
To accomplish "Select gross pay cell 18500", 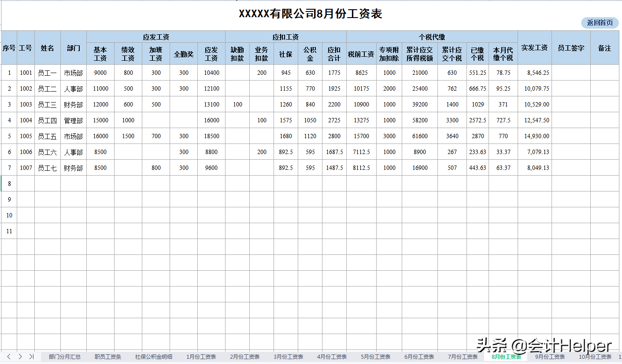I will tap(211, 136).
